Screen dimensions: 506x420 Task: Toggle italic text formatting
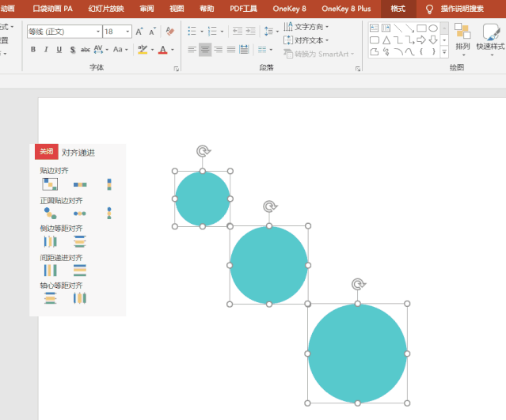(x=46, y=49)
